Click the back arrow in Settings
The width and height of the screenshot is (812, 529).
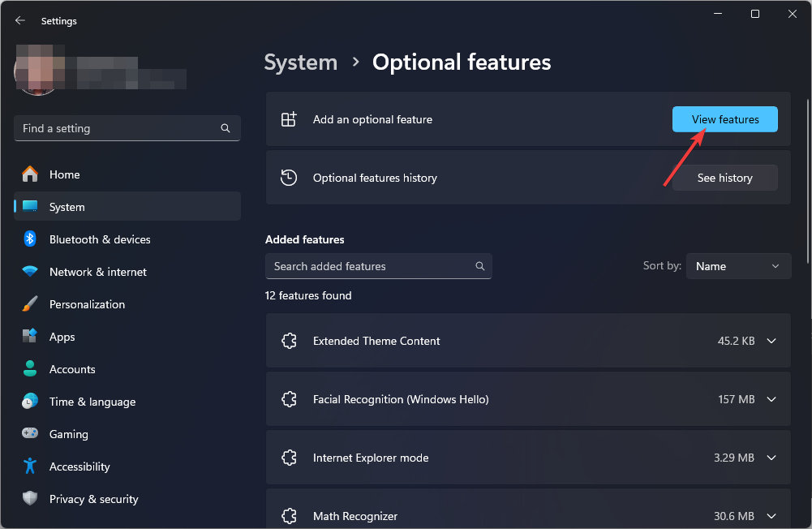point(20,21)
